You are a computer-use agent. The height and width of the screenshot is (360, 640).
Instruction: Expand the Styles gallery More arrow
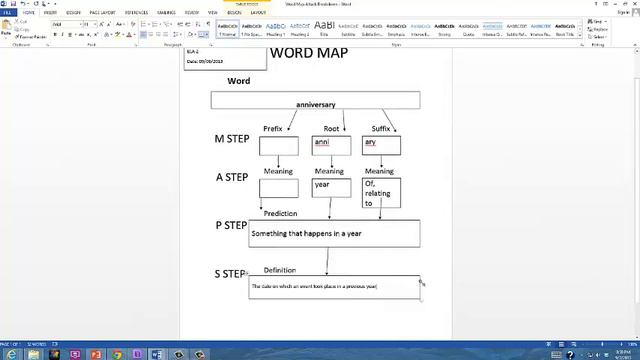tap(580, 36)
